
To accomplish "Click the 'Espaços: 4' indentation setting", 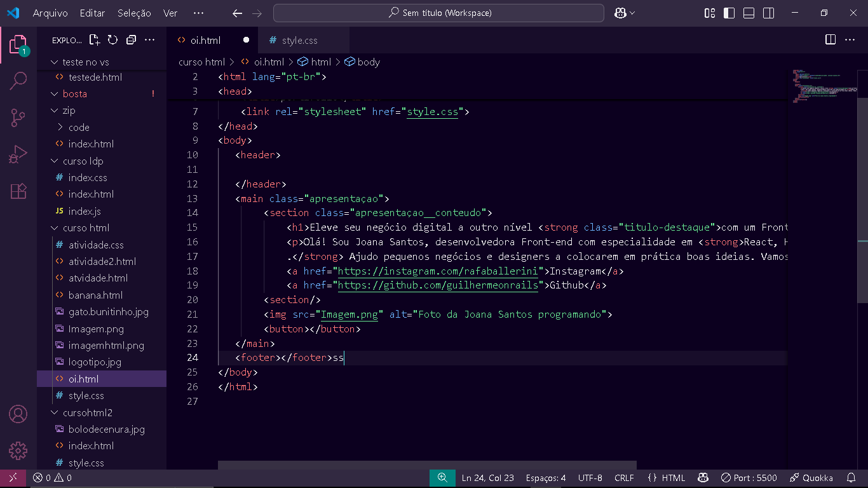I will tap(546, 478).
